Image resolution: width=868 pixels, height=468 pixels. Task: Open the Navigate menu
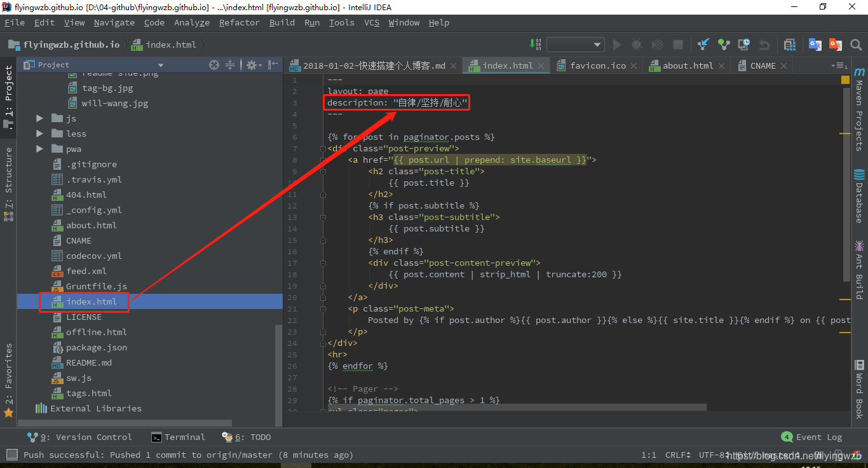coord(114,22)
